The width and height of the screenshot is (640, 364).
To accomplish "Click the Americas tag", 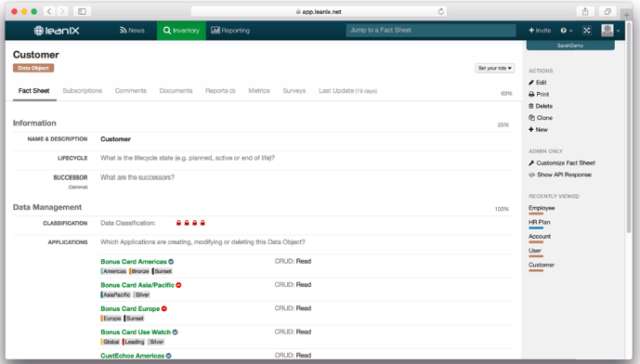I will (x=114, y=271).
